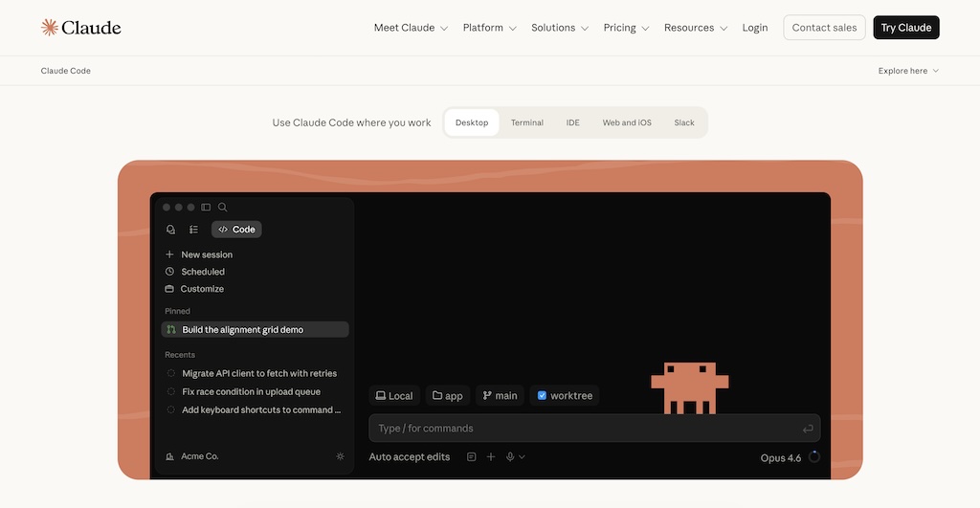Click the note icon next to Auto accept edits
This screenshot has width=980, height=508.
point(471,457)
